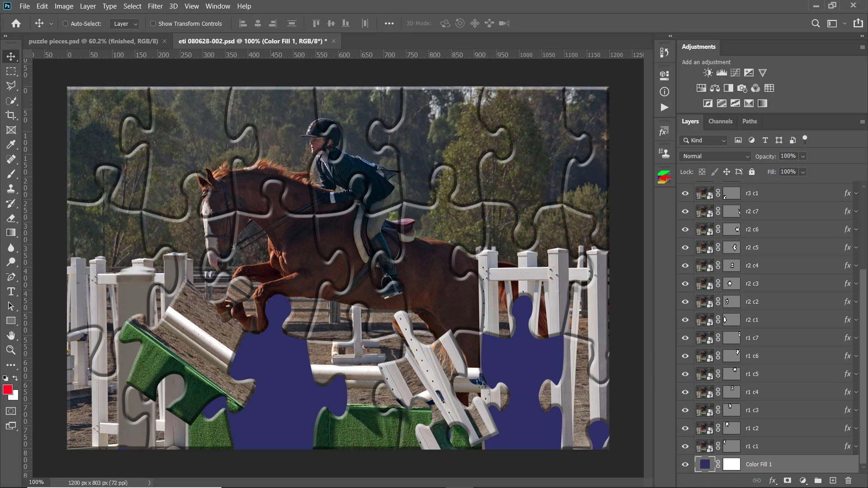Image resolution: width=868 pixels, height=488 pixels.
Task: Activate the Hand tool
Action: (11, 335)
